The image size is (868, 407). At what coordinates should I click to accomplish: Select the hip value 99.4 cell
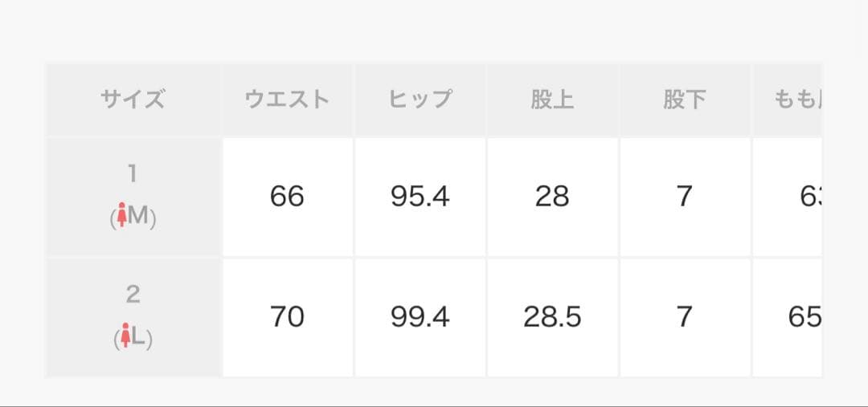coord(420,317)
